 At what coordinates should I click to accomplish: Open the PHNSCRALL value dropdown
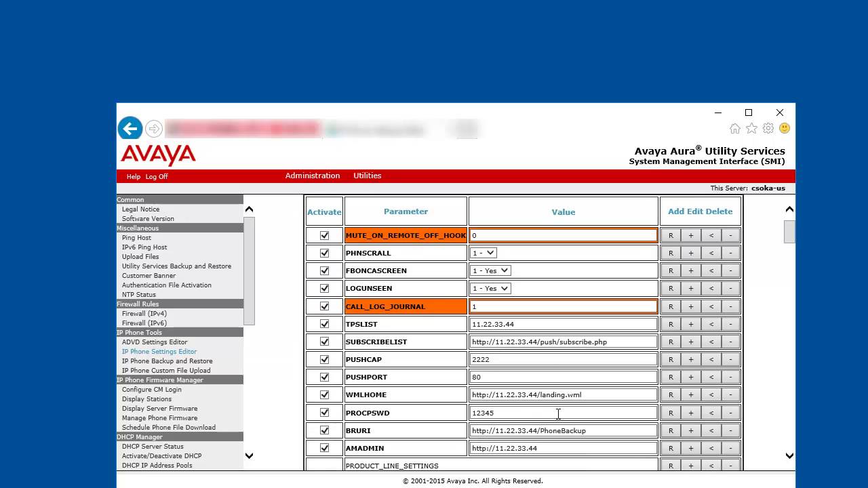point(484,253)
